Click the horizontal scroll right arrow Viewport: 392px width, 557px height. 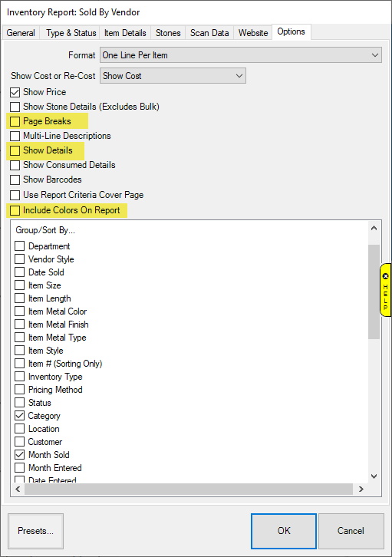click(361, 489)
